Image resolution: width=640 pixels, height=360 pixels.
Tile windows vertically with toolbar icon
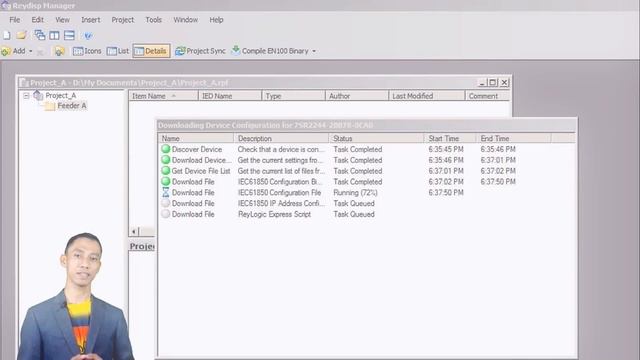coord(54,36)
